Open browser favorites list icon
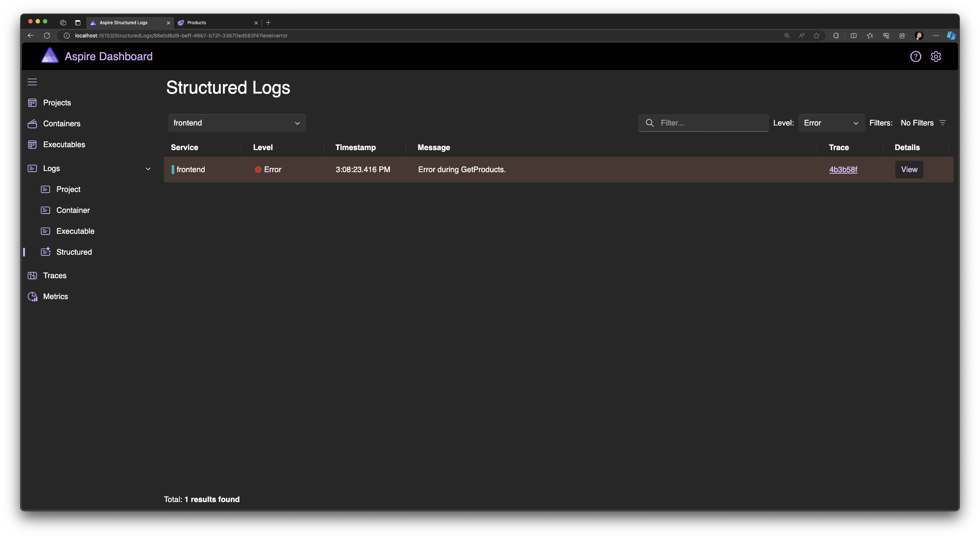Viewport: 980px width, 538px height. 870,35
